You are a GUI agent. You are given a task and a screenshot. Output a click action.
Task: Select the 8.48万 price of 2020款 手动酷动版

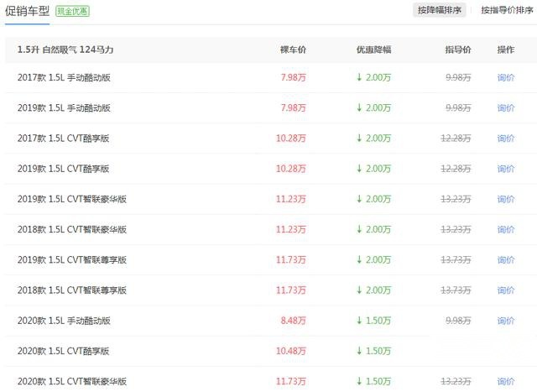coord(293,321)
